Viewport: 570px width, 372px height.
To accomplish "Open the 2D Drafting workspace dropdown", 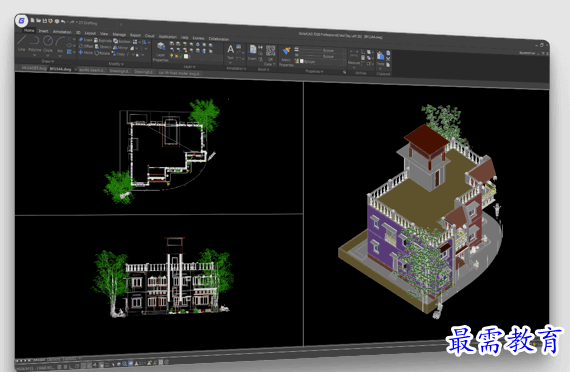I will coord(88,23).
